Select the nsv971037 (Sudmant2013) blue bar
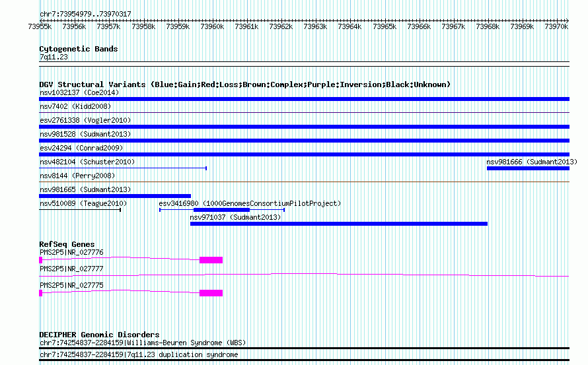 click(339, 224)
